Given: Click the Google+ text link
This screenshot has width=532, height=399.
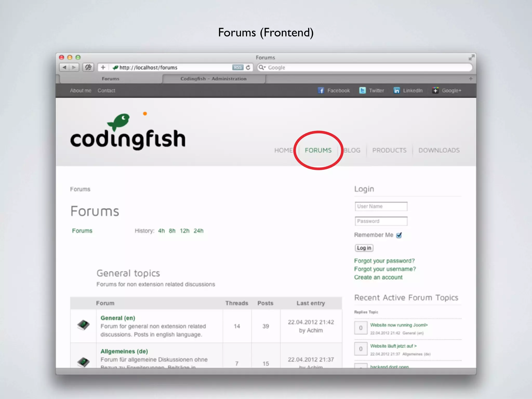Looking at the screenshot, I should 451,91.
